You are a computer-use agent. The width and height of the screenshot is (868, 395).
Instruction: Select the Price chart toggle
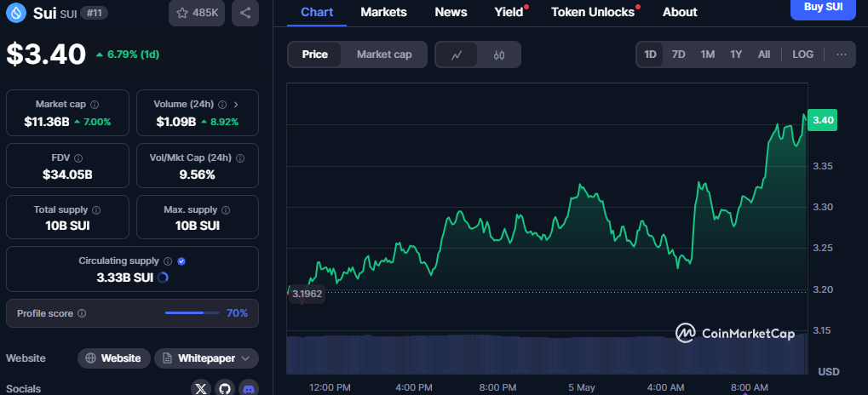click(x=314, y=54)
